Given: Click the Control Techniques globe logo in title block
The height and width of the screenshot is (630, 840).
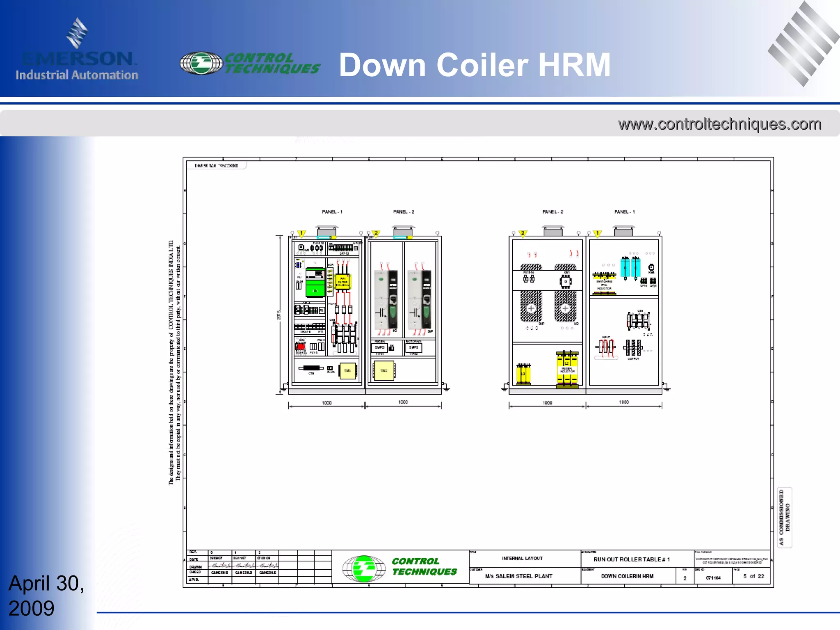Looking at the screenshot, I should pyautogui.click(x=364, y=568).
